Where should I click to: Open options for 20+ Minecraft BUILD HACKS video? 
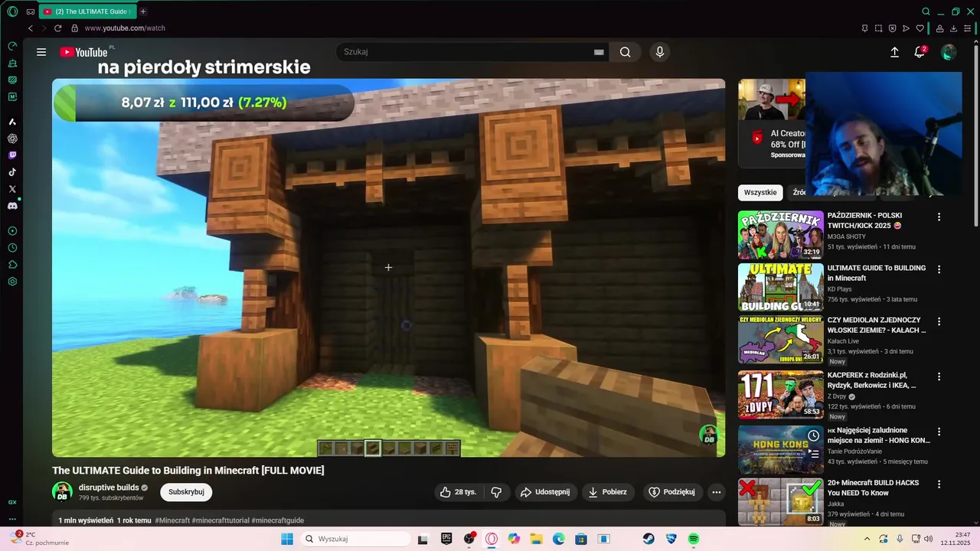click(x=939, y=484)
